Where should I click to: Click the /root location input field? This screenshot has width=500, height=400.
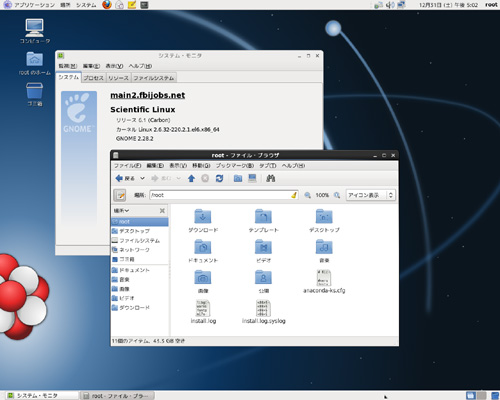pos(224,195)
